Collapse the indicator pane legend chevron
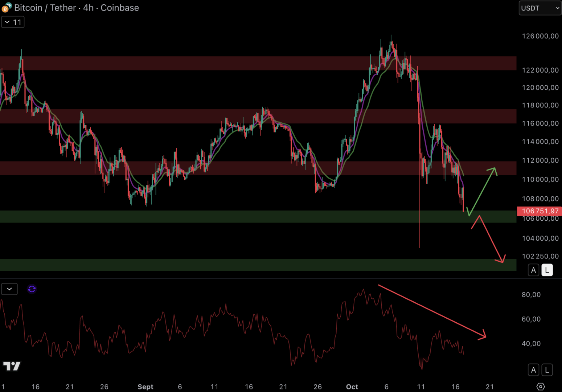This screenshot has width=562, height=392. (9, 289)
